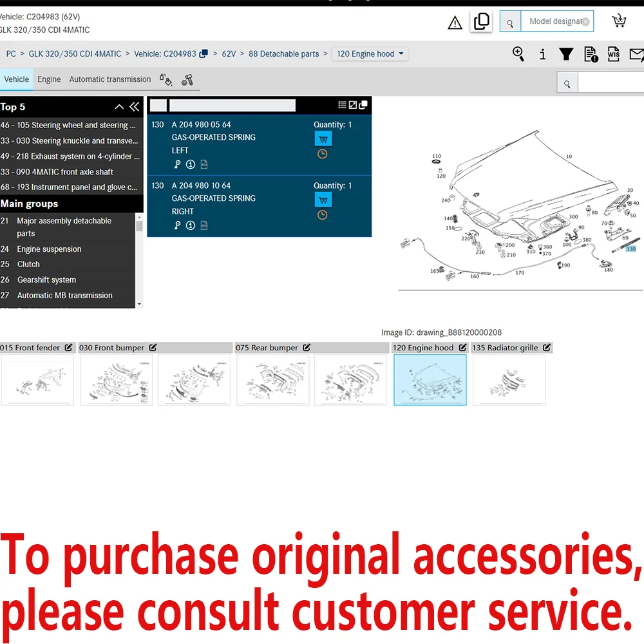
Task: Open 49 - 218 Exhaust system entry
Action: pos(70,156)
